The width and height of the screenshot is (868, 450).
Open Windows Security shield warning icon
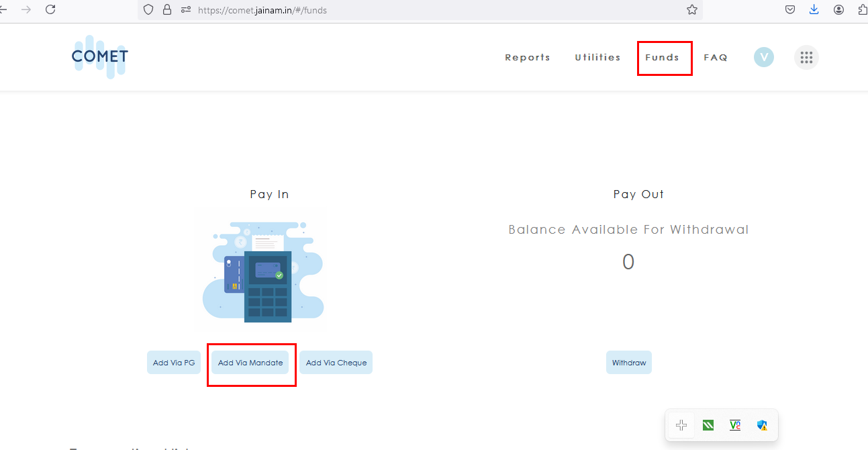click(762, 425)
